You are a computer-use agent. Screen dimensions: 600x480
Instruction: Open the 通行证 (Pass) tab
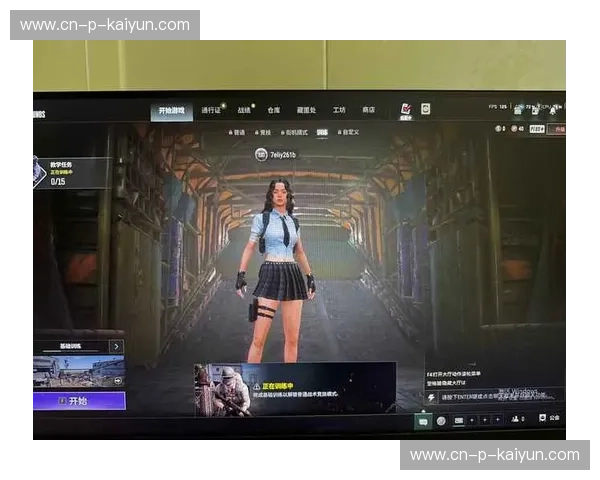tap(211, 110)
